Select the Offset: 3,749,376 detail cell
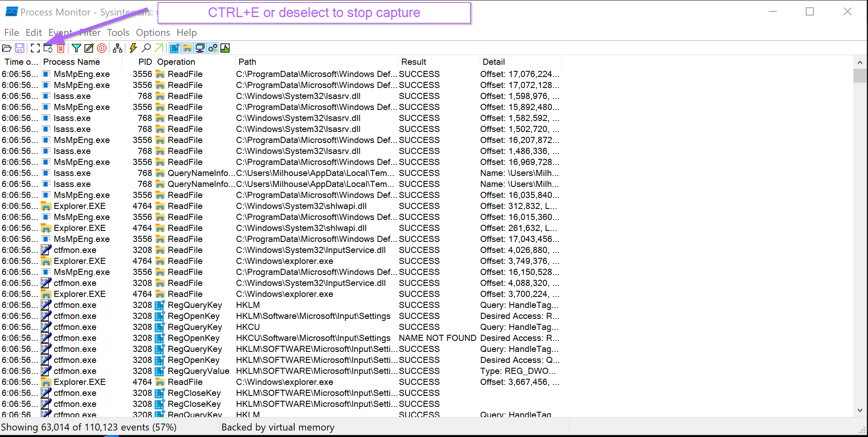Viewport: 868px width, 437px height. 520,261
